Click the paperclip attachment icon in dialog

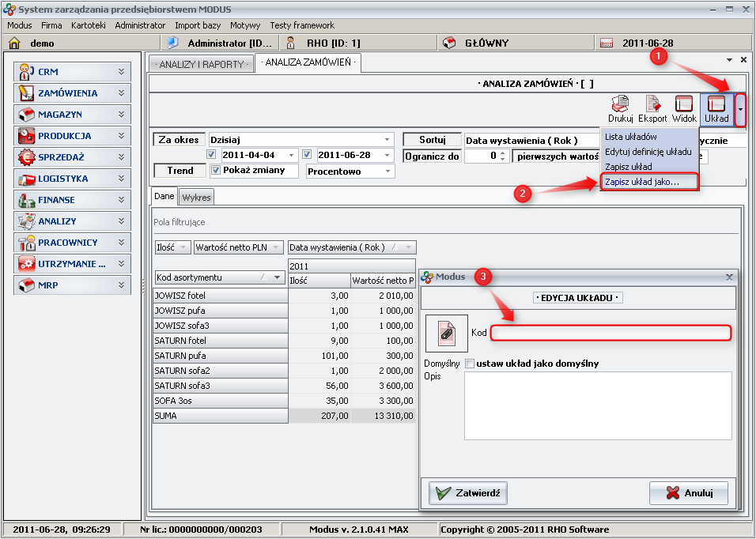(x=446, y=333)
